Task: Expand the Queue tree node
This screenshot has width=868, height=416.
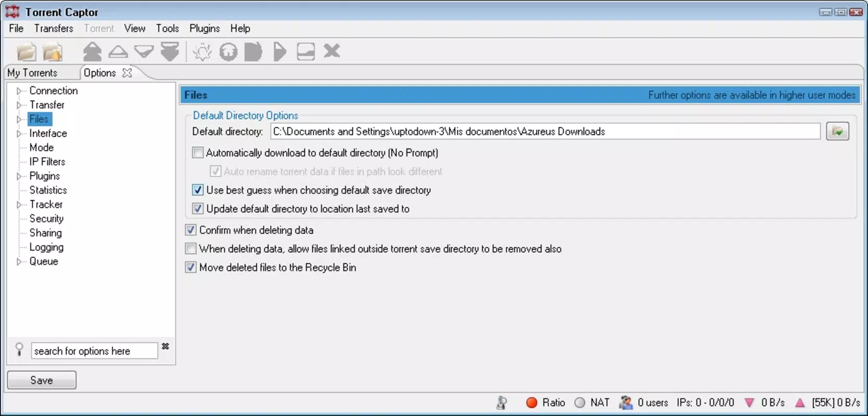Action: (19, 262)
